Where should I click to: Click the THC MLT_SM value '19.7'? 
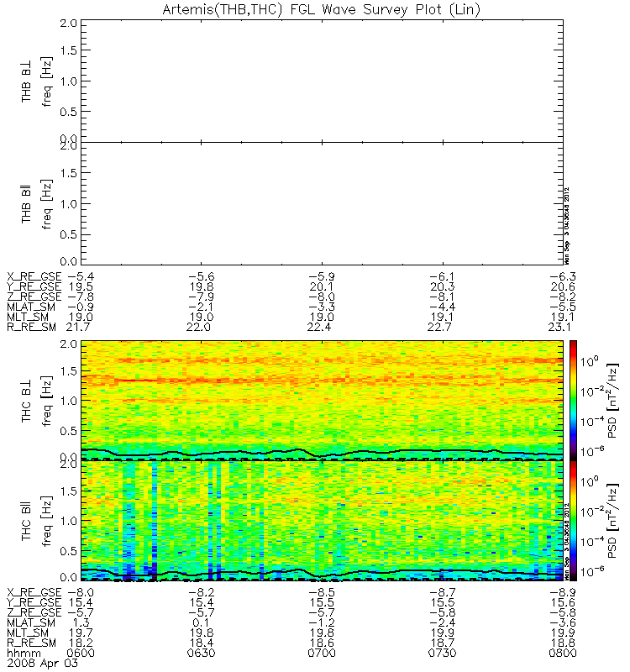point(81,633)
